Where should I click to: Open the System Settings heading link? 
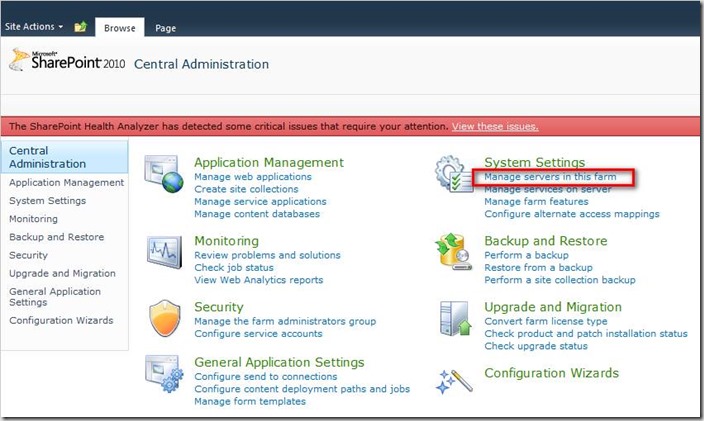tap(535, 162)
